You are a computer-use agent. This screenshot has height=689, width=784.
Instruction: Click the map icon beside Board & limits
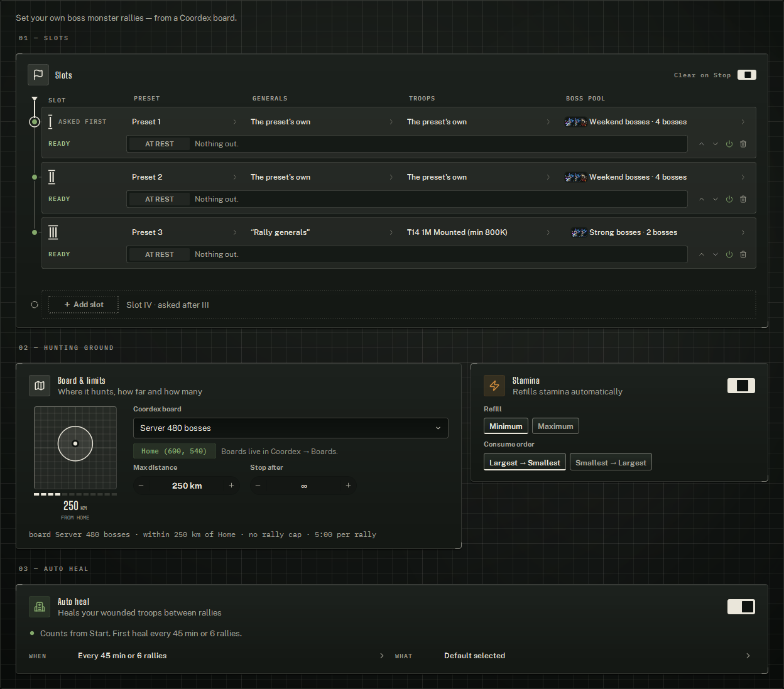[40, 386]
